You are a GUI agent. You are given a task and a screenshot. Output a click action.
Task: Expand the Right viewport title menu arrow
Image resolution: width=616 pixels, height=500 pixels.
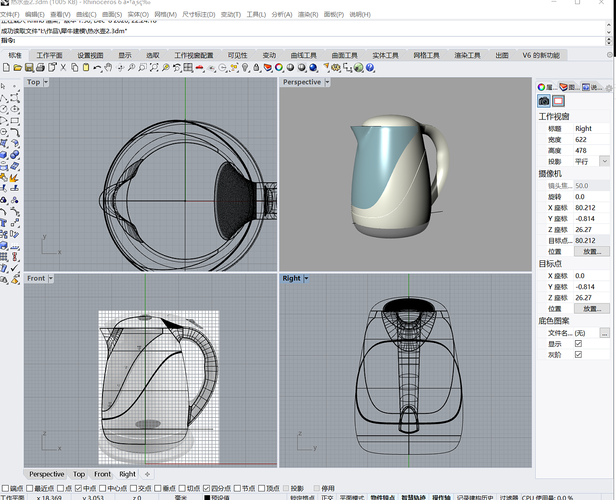pyautogui.click(x=306, y=278)
